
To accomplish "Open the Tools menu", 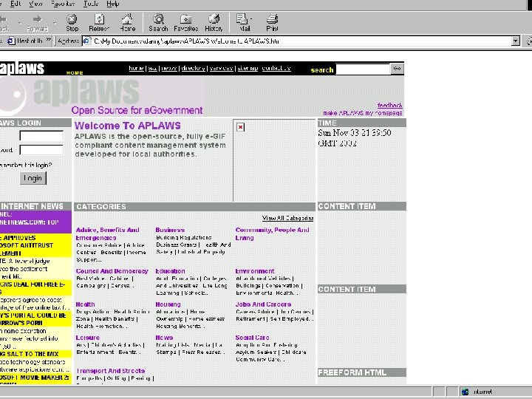I will (91, 4).
